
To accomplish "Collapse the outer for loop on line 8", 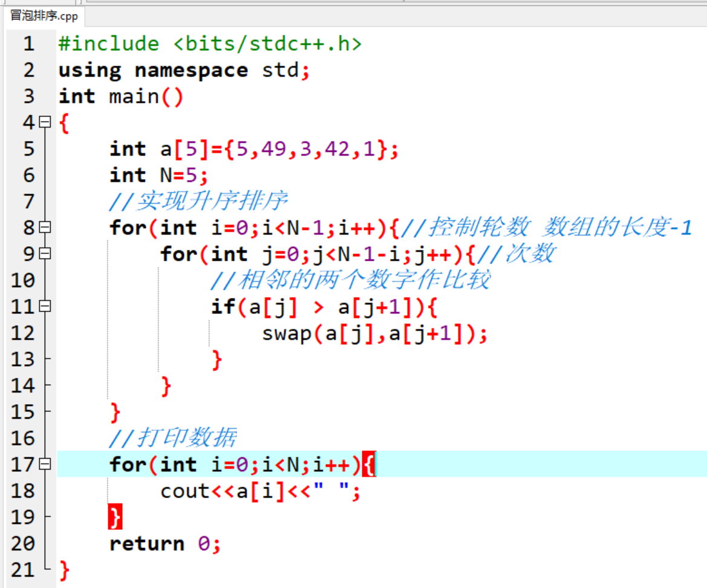I will coord(45,228).
